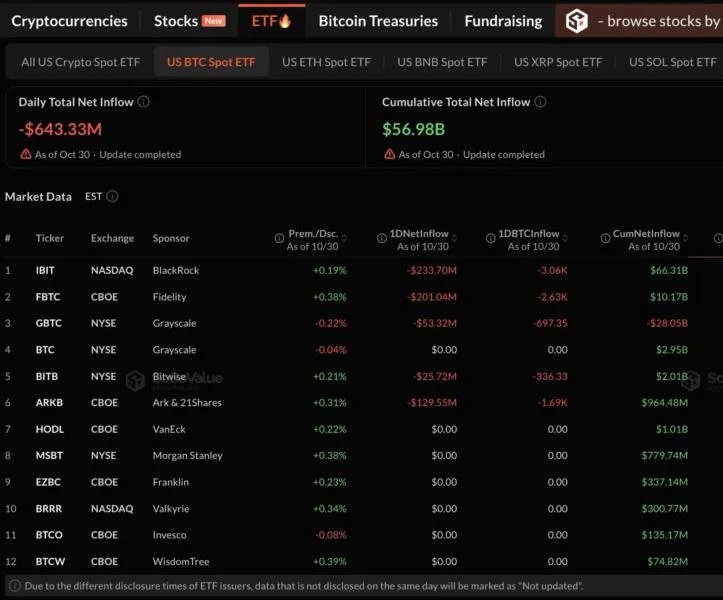Open the BRRR ticker row
Viewport: 723px width, 600px height.
click(48, 509)
